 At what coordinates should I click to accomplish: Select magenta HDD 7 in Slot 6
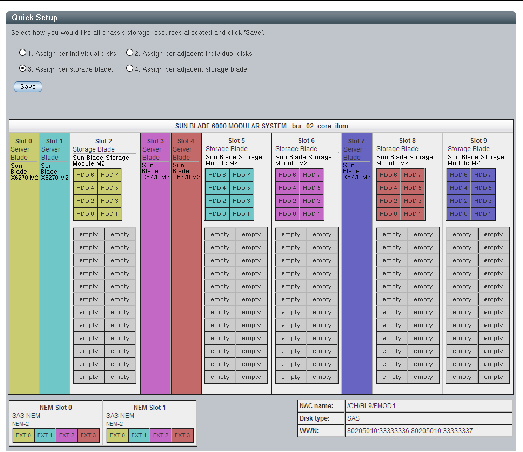(x=312, y=175)
